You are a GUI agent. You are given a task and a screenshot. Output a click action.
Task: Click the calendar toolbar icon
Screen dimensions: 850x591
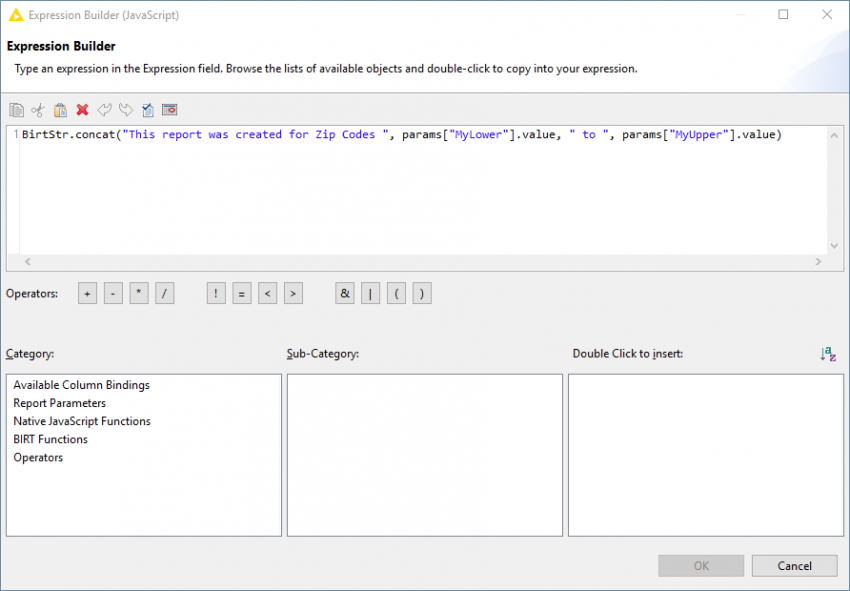[x=170, y=110]
